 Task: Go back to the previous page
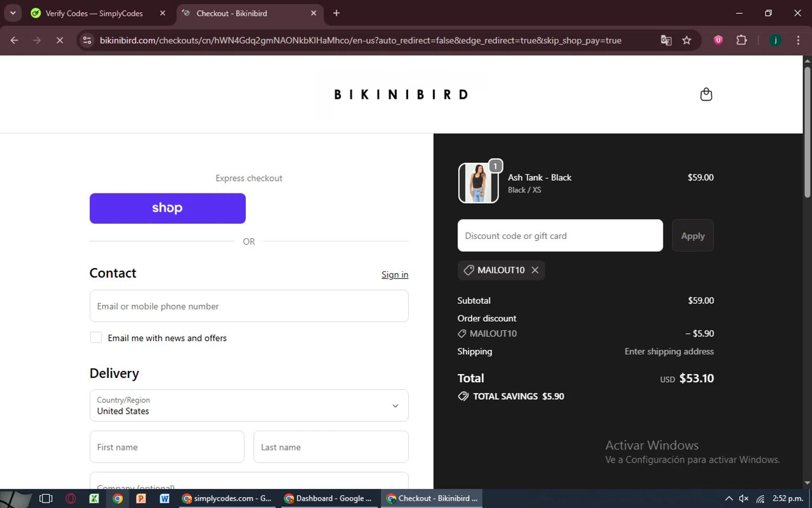click(x=15, y=40)
